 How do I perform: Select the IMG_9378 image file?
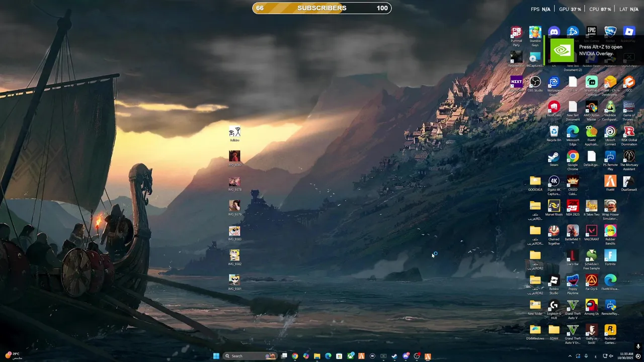pos(234,183)
